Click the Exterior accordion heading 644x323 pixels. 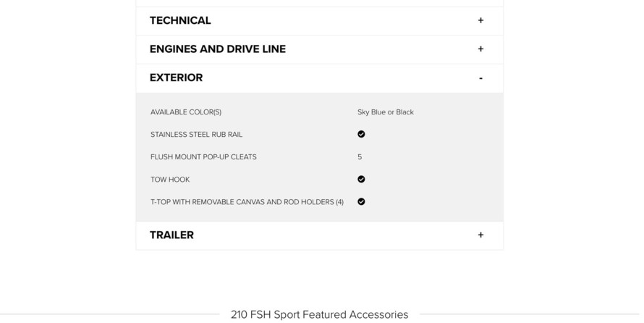click(176, 77)
